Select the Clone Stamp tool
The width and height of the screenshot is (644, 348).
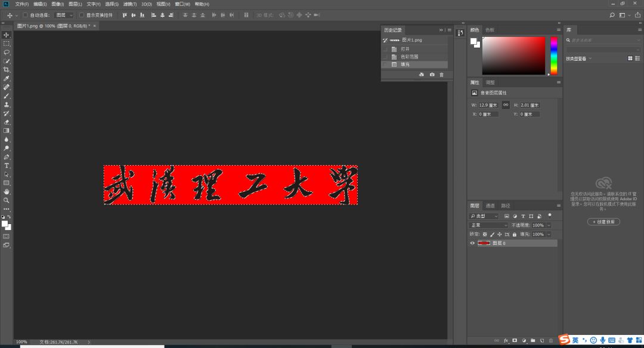coord(6,105)
